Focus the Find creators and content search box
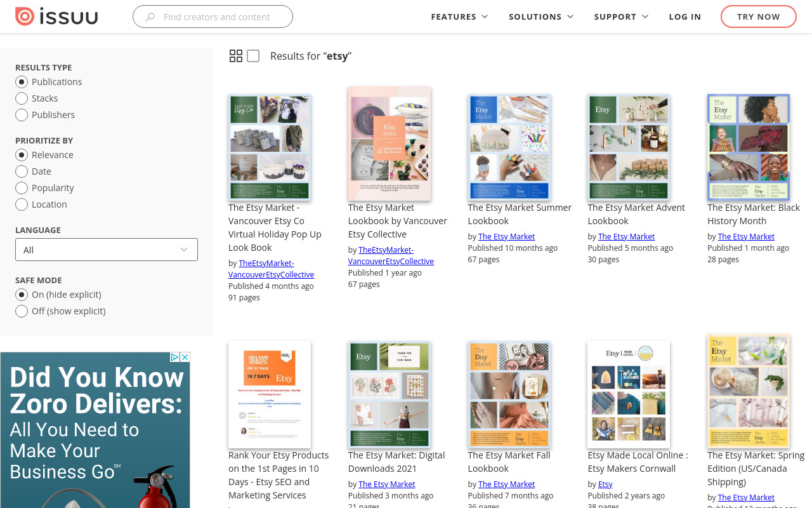Viewport: 812px width, 508px height. [213, 17]
